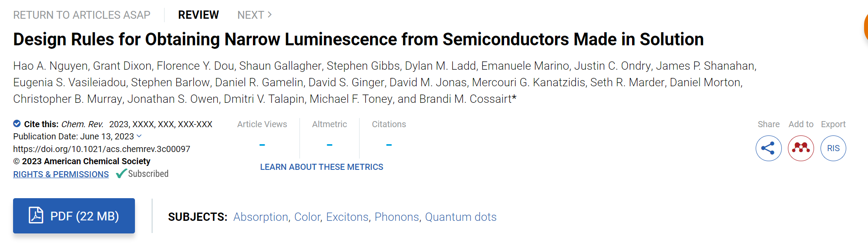Download the PDF (22 MB)
Viewport: 868px width, 250px height.
coord(74,216)
